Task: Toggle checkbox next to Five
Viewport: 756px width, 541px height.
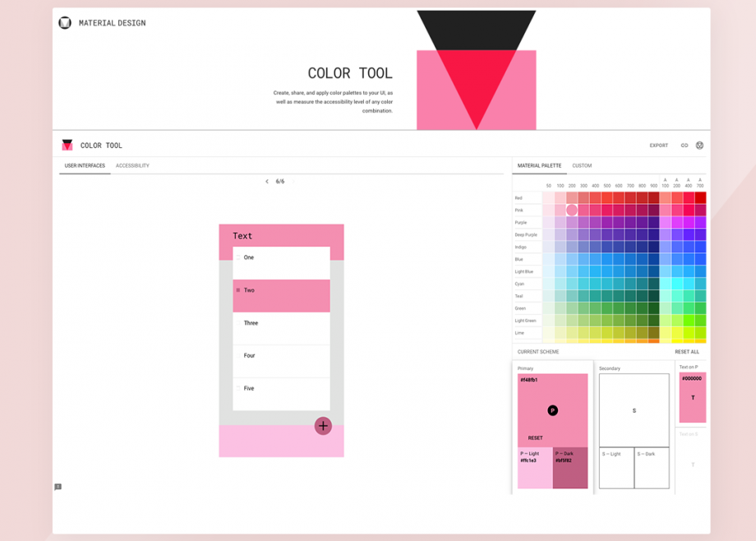Action: pyautogui.click(x=238, y=388)
